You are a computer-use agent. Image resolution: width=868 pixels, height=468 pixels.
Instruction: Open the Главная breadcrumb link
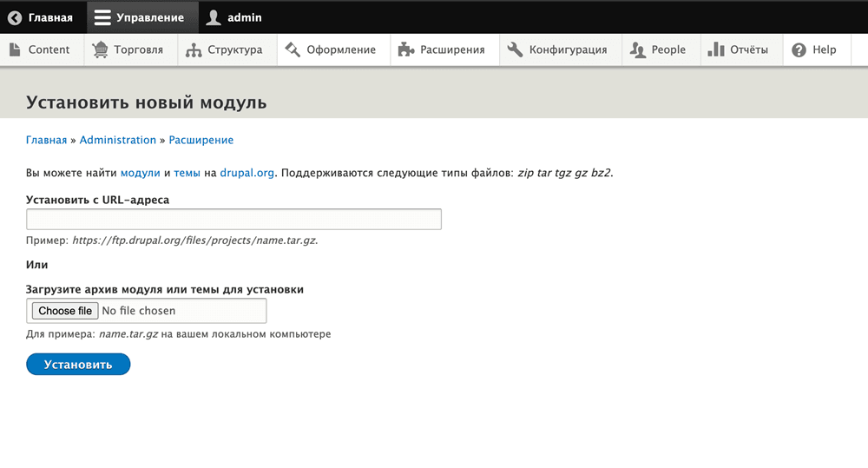coord(46,140)
